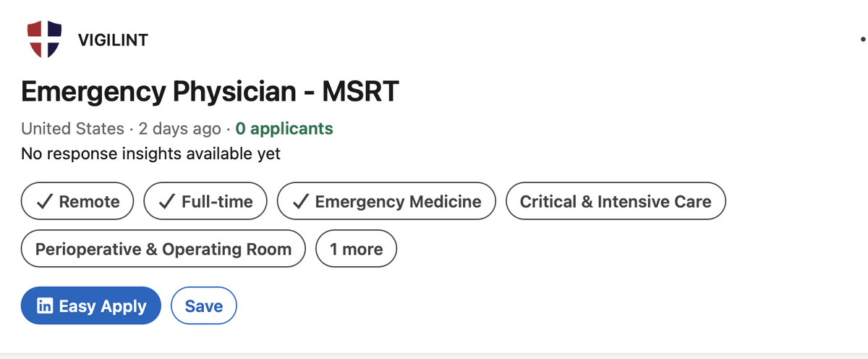Save this job posting
The height and width of the screenshot is (359, 868).
click(204, 305)
